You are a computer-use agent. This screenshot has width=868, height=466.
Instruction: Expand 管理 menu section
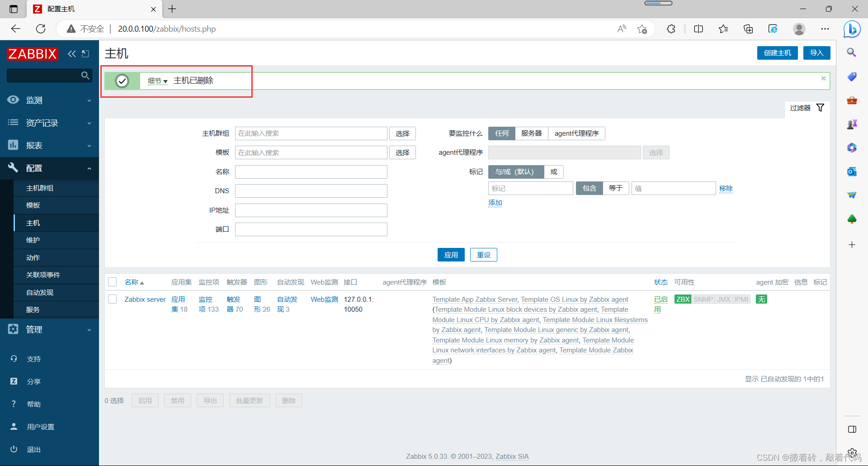click(49, 329)
